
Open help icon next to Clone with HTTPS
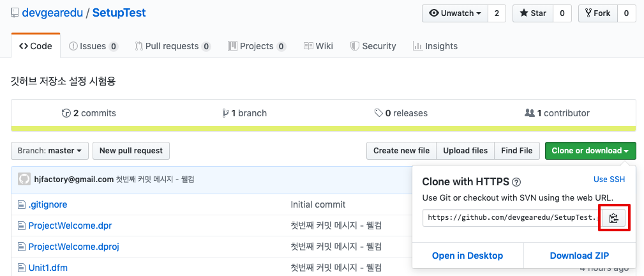[x=517, y=182]
